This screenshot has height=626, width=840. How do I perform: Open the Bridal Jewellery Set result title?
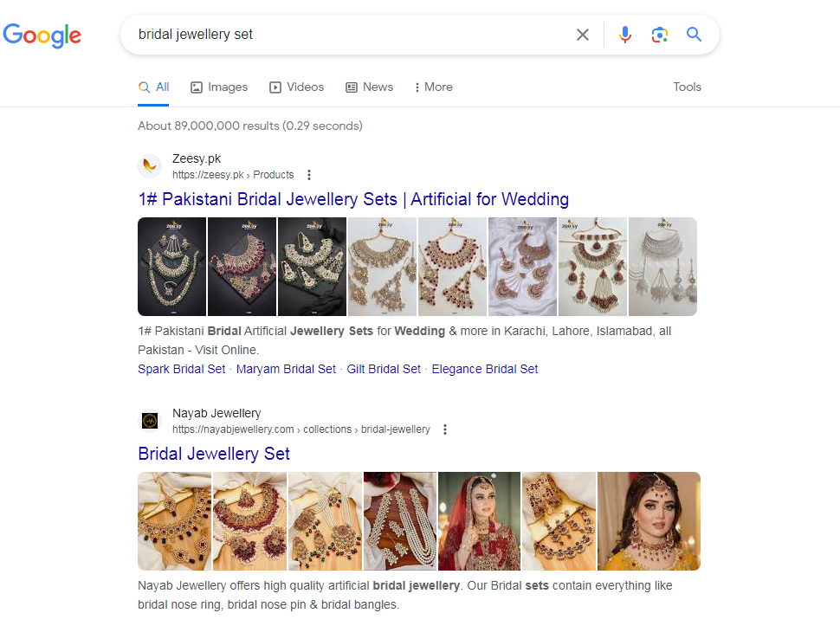tap(214, 455)
